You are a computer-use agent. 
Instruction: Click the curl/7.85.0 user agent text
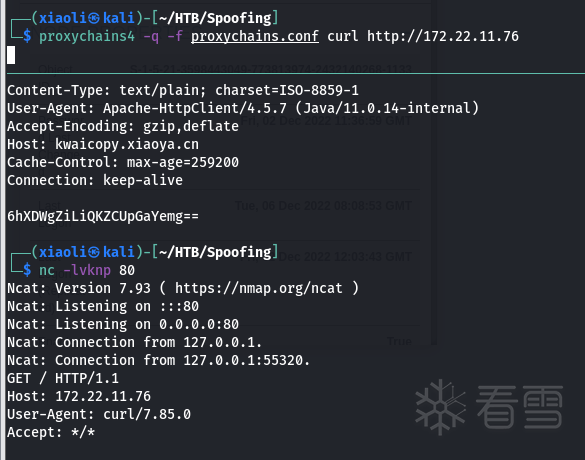click(x=147, y=414)
